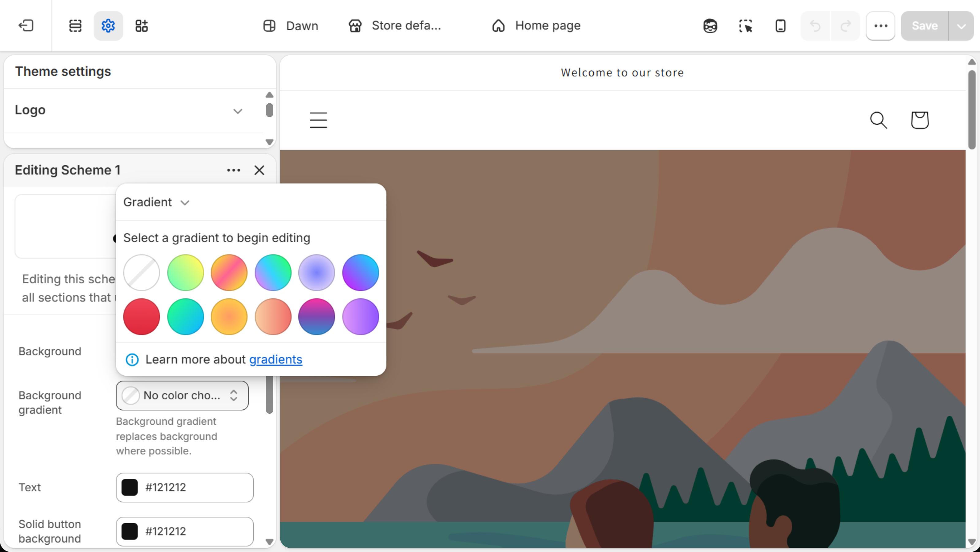The height and width of the screenshot is (552, 980).
Task: Open the Home page template selector
Action: (536, 25)
